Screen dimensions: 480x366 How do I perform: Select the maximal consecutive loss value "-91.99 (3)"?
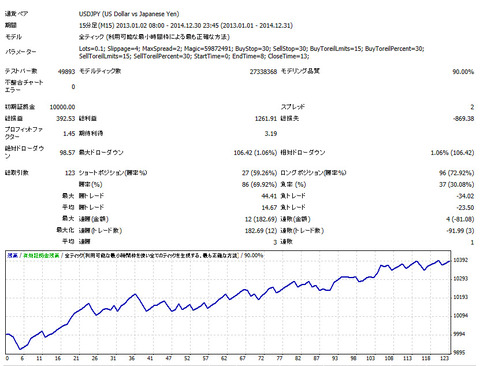tap(460, 231)
